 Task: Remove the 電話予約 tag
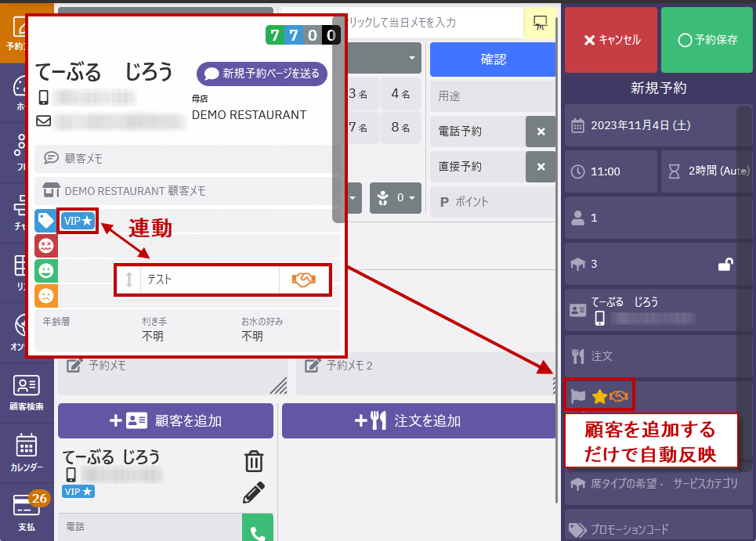(x=541, y=132)
